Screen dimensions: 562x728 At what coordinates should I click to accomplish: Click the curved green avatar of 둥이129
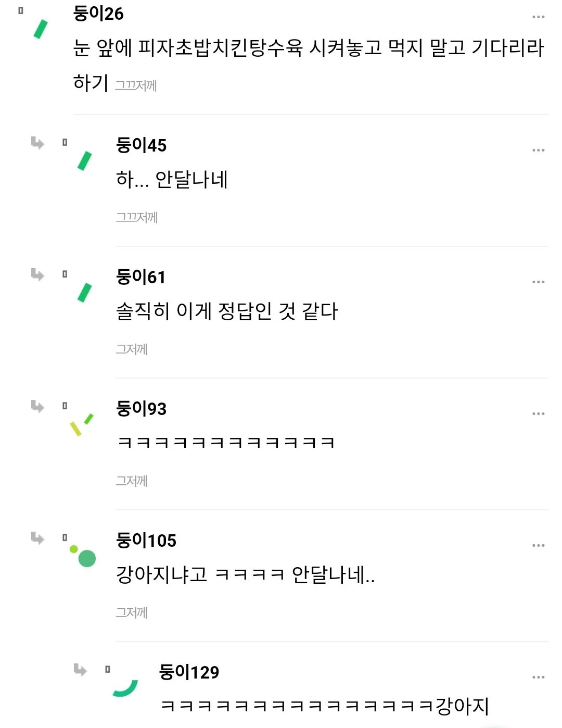(126, 688)
